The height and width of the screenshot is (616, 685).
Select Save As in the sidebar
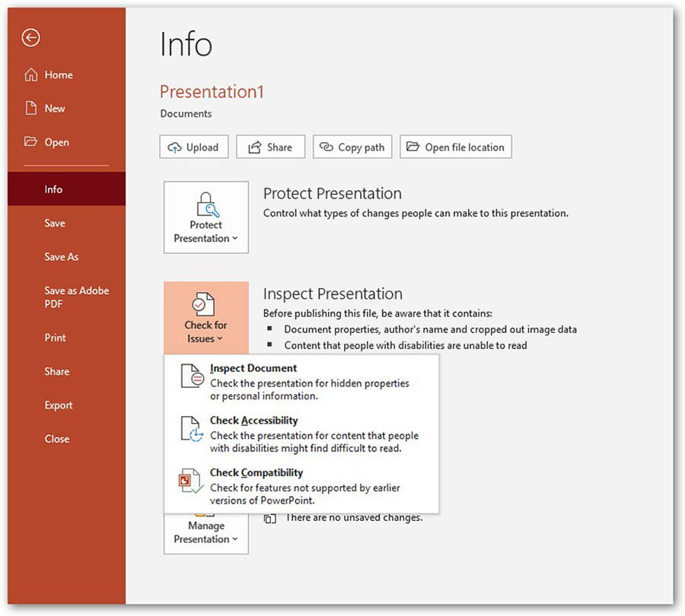pyautogui.click(x=61, y=257)
